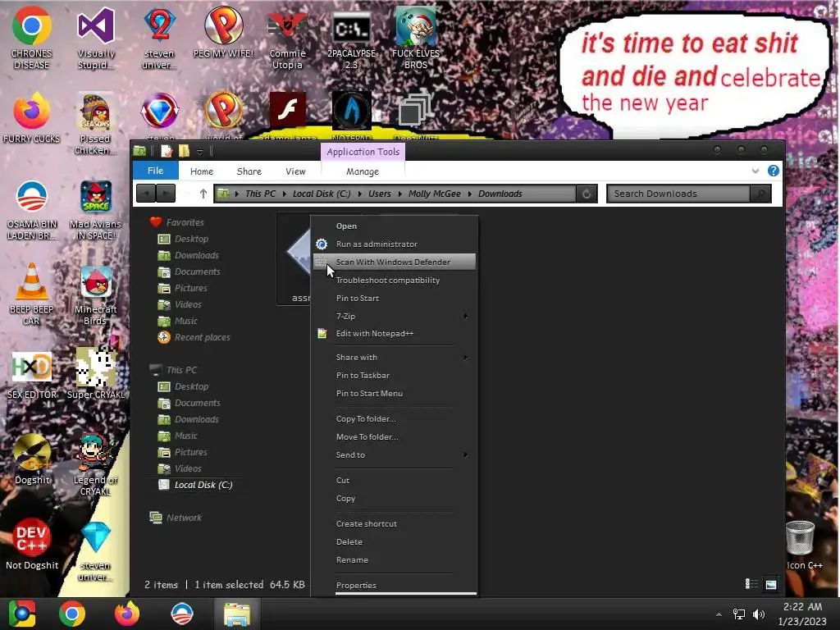Image resolution: width=840 pixels, height=630 pixels.
Task: Click the Chrome icon in the taskbar
Action: click(72, 614)
